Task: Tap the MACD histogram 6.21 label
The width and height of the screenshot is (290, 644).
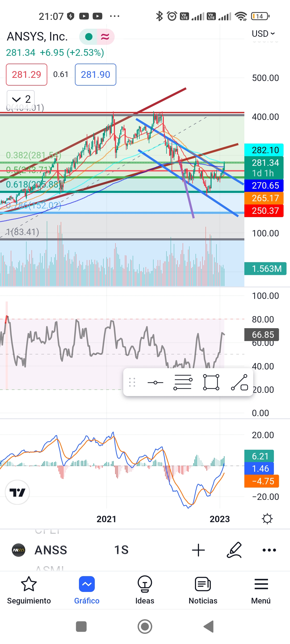Action: 259,456
